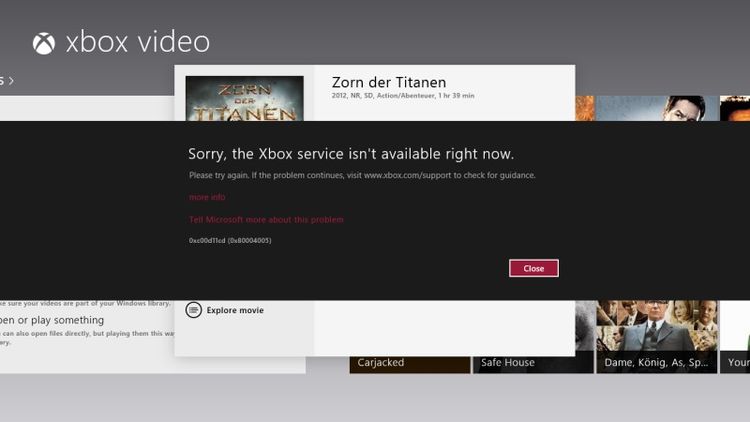Open the 'more info' link
Screen dimensions: 750x422
click(x=207, y=197)
